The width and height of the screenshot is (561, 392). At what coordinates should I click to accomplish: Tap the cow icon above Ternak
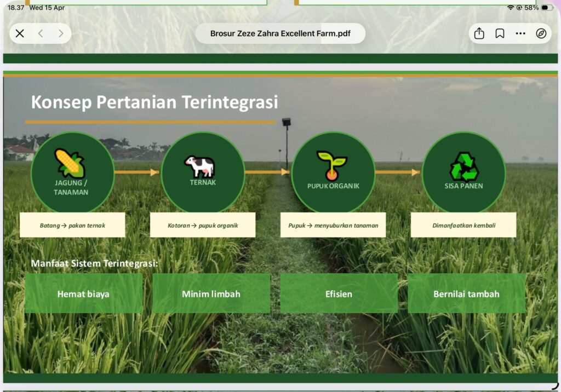pyautogui.click(x=200, y=165)
